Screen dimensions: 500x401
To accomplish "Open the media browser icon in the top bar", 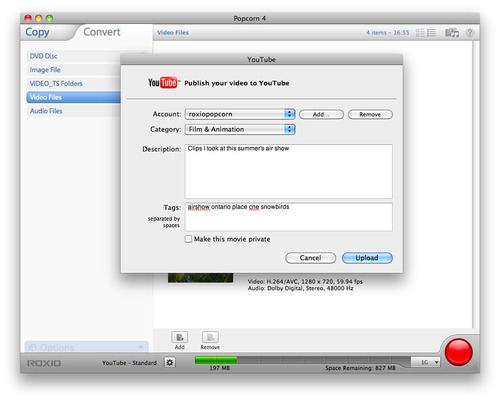I will click(452, 32).
